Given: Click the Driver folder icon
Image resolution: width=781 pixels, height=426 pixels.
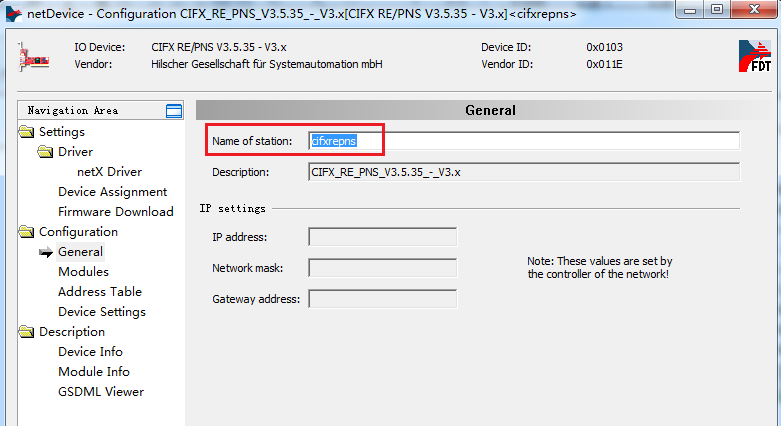Looking at the screenshot, I should tap(45, 152).
